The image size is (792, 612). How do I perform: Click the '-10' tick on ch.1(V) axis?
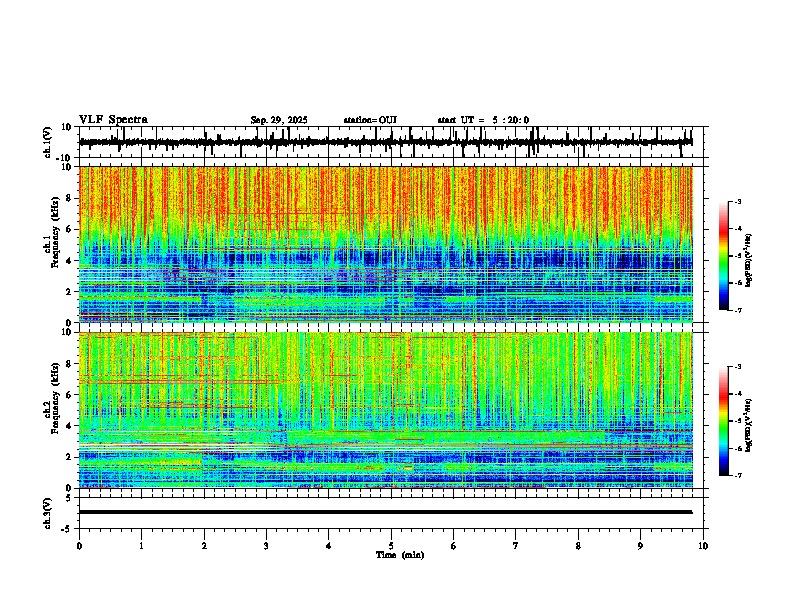(65, 158)
